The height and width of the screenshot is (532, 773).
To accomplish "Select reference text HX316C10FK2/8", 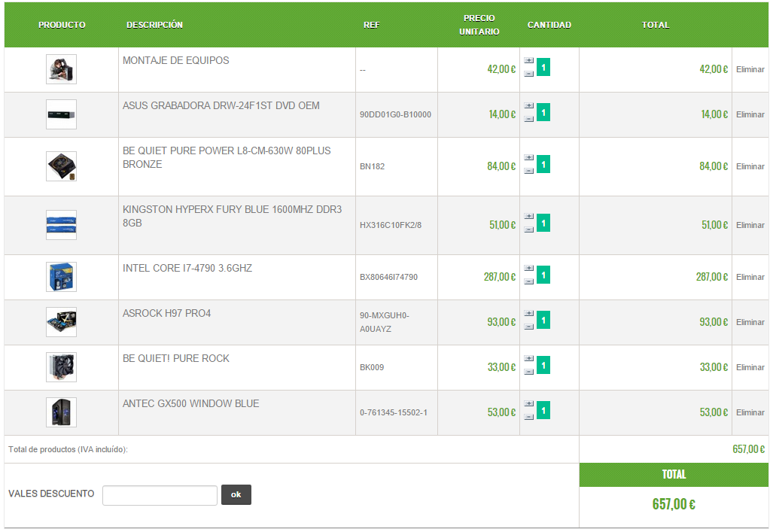I will point(391,225).
